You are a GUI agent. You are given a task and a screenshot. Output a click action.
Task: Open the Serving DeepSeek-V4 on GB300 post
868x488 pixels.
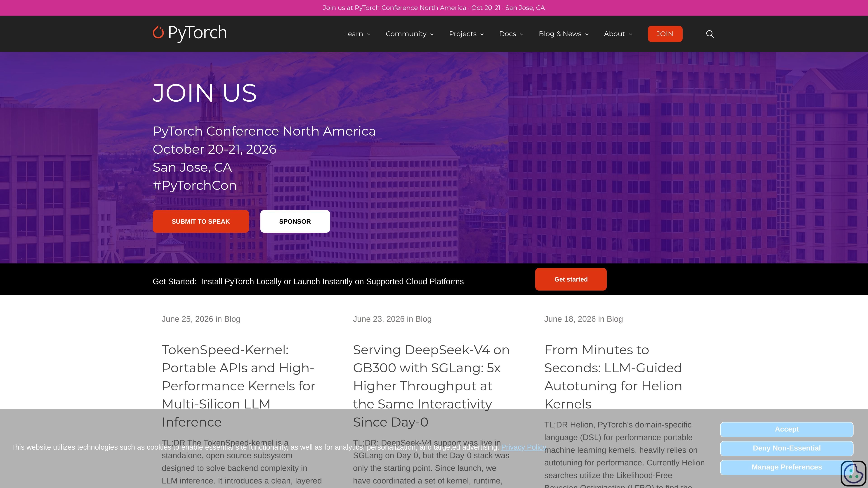coord(431,386)
